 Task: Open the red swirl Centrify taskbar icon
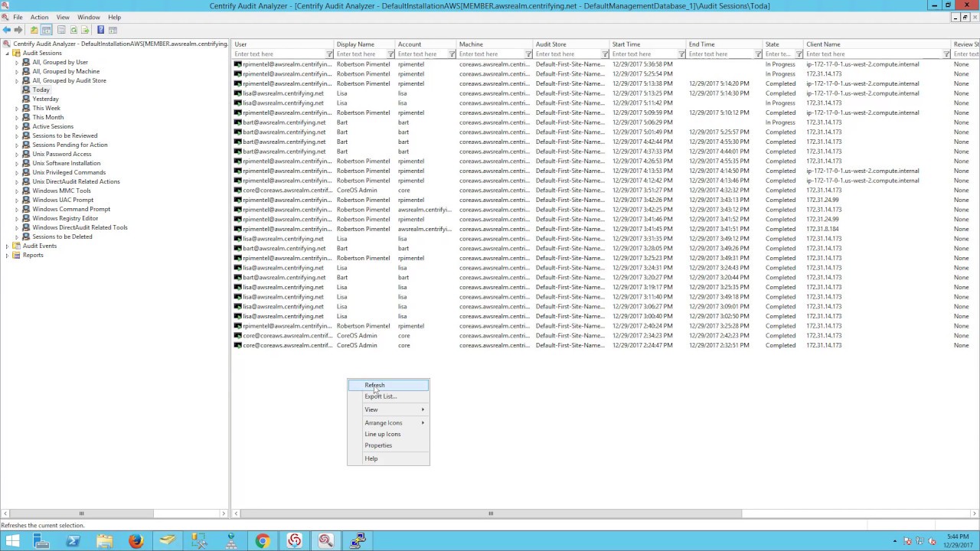pyautogui.click(x=295, y=541)
